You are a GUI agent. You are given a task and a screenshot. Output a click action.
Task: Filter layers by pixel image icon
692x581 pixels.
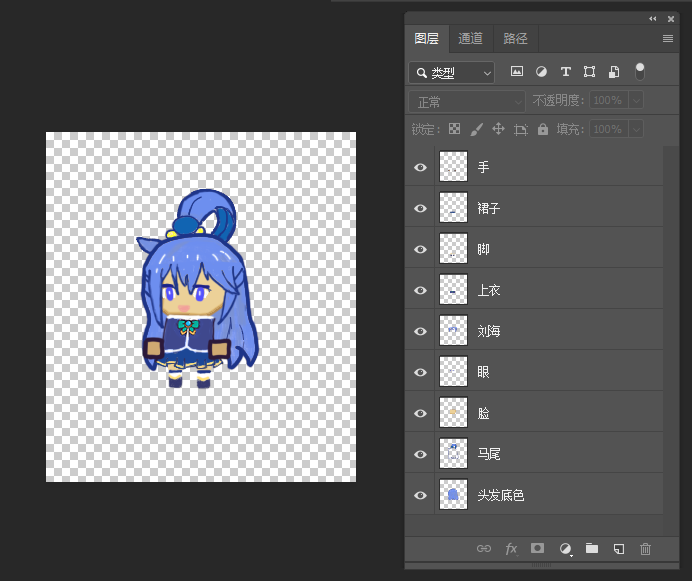coord(517,72)
